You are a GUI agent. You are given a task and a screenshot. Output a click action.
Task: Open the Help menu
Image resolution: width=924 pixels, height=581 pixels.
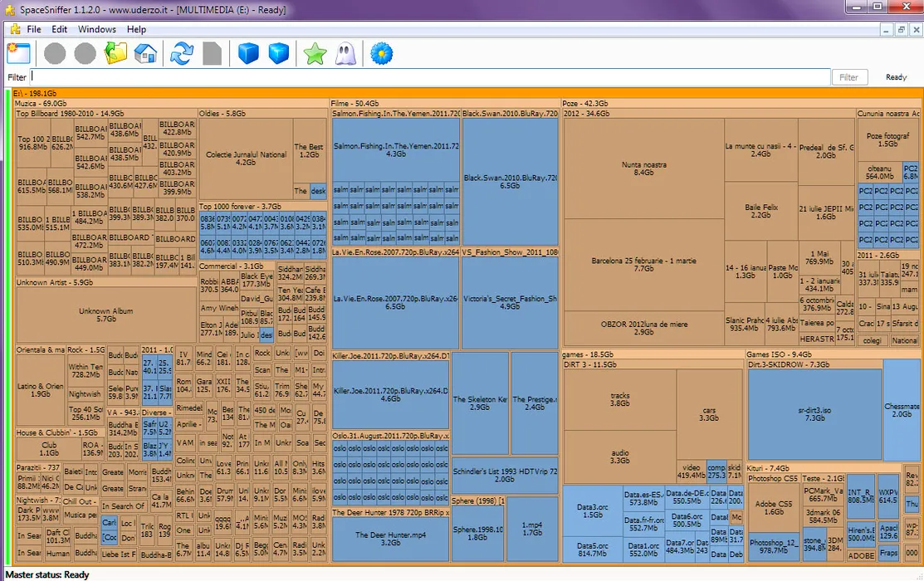[x=136, y=29]
